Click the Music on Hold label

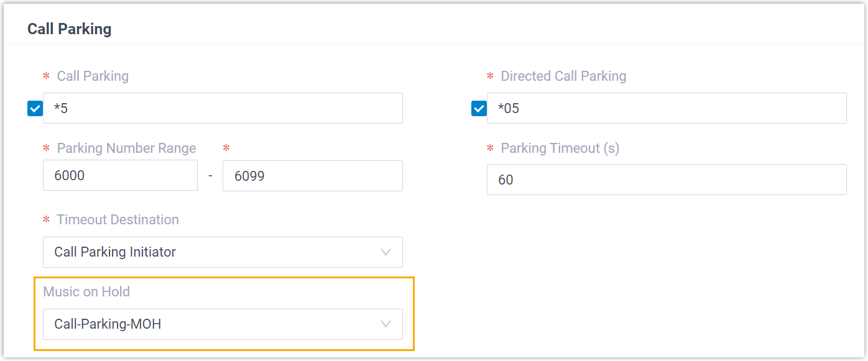pos(86,291)
